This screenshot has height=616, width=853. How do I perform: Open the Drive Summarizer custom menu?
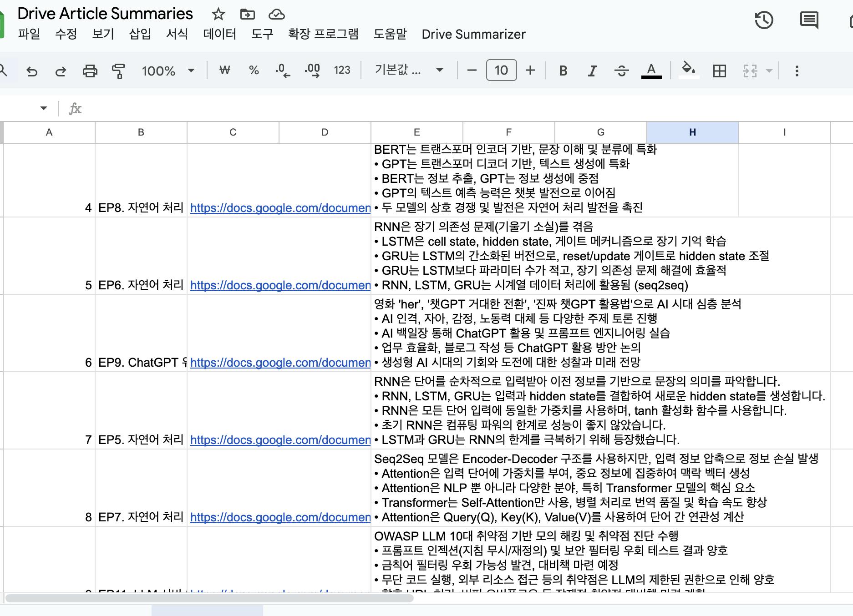pos(473,34)
